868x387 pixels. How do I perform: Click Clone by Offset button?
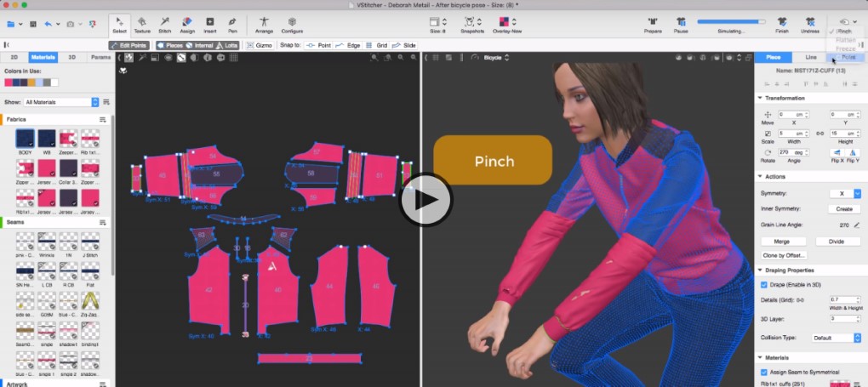(x=784, y=255)
